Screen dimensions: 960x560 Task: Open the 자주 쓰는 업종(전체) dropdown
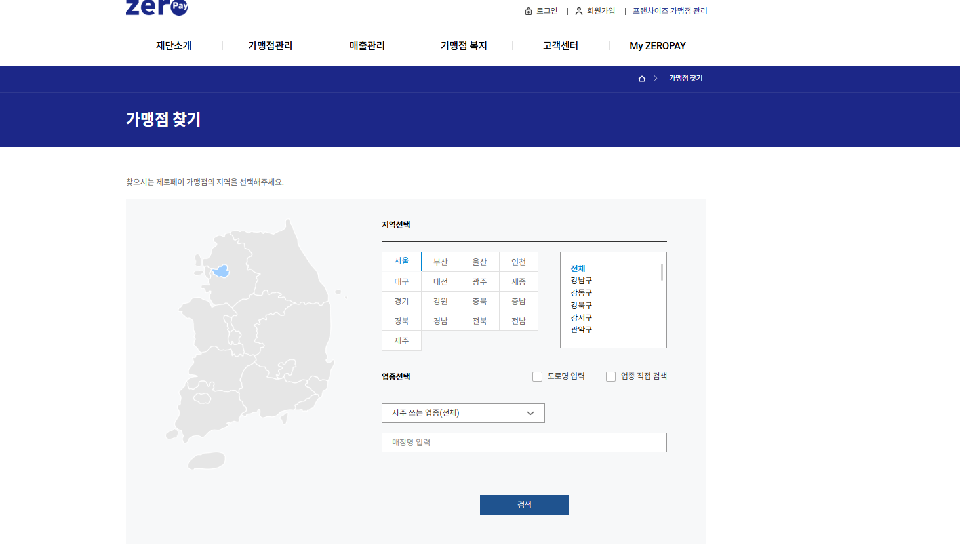coord(463,413)
